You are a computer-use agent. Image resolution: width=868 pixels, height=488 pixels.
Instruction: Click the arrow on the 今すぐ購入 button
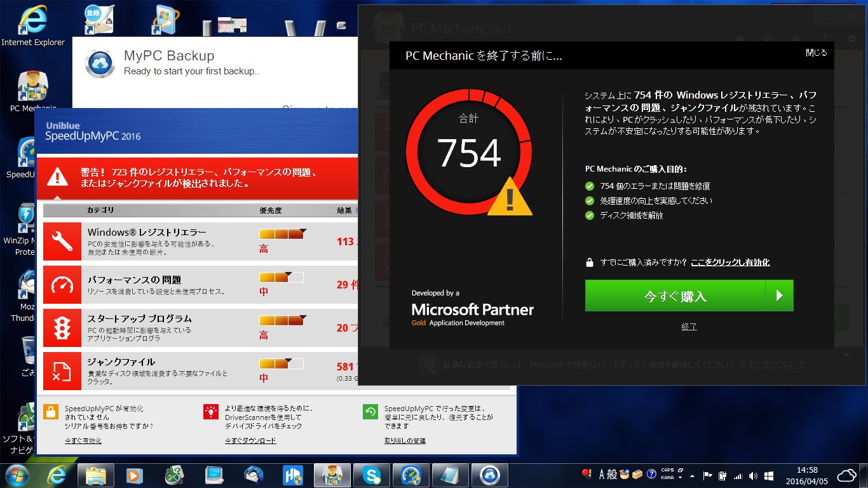[x=780, y=295]
